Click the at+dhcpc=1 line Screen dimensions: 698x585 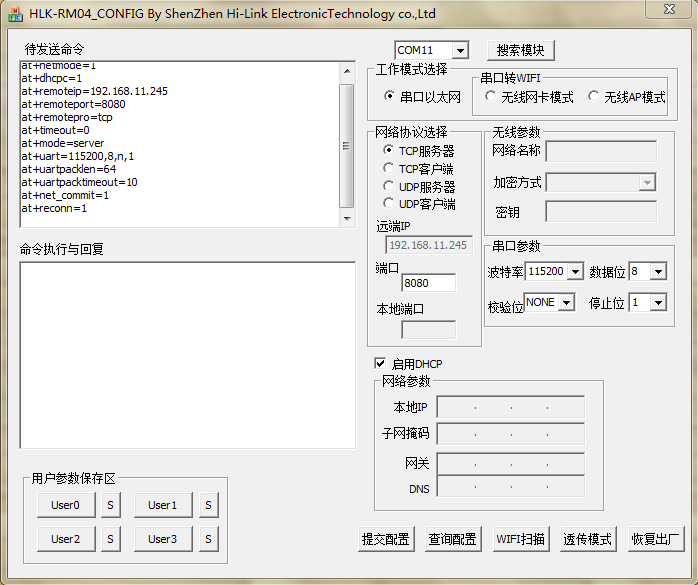click(52, 78)
